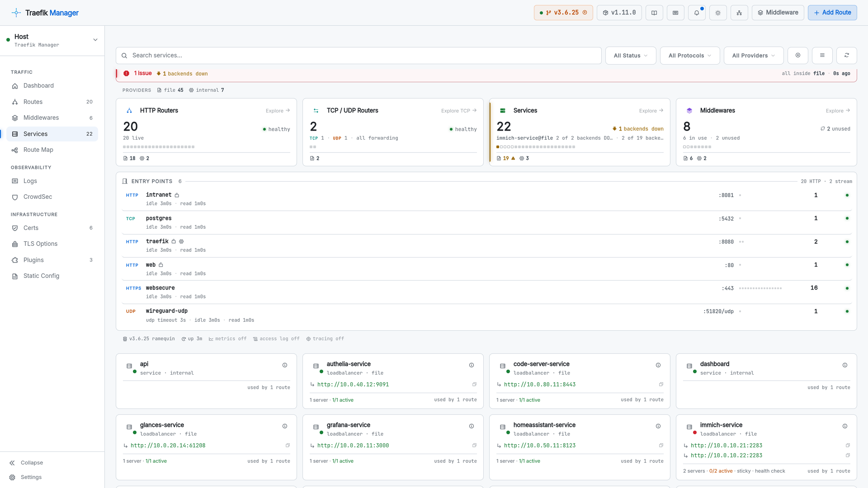
Task: Copy the glances-service URL 10.0.20.14:61208
Action: tap(288, 446)
